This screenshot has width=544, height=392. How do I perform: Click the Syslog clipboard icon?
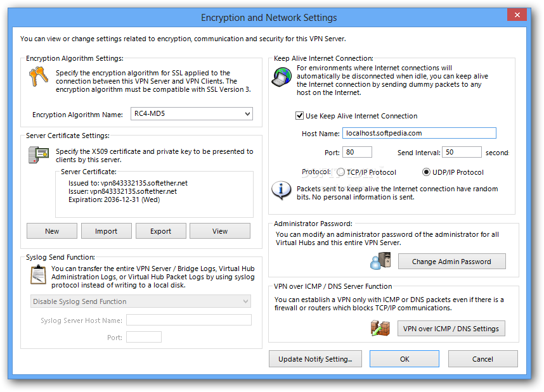click(38, 274)
